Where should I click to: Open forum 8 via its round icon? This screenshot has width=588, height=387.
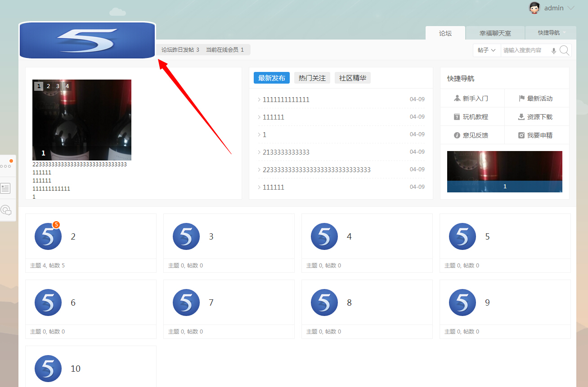coord(324,302)
